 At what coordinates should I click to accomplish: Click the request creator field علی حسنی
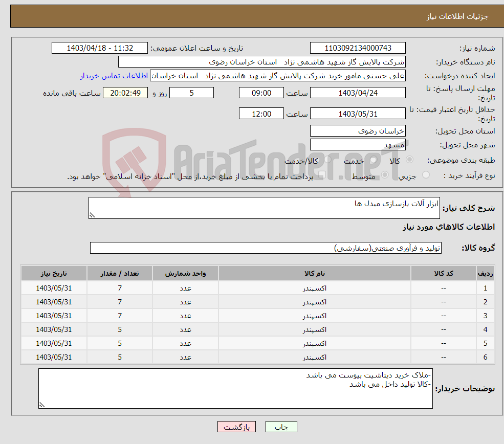click(278, 76)
